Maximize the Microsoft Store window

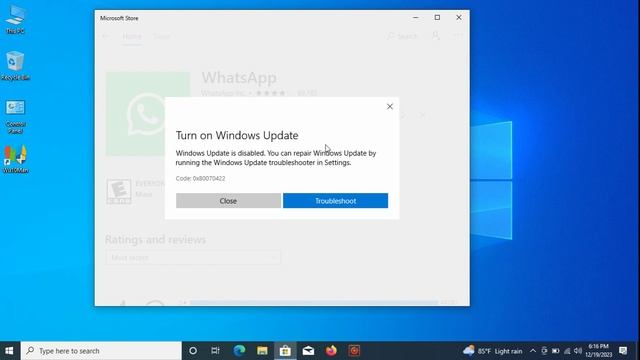click(437, 18)
